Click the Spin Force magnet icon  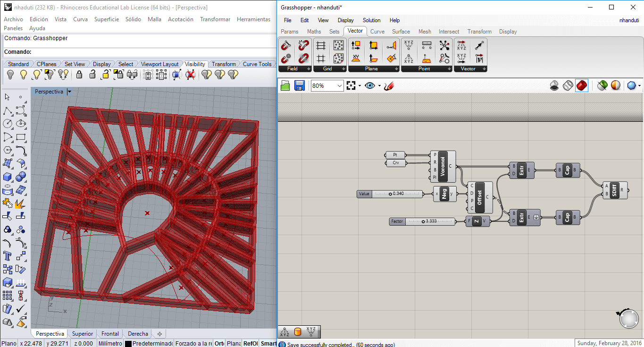click(304, 59)
